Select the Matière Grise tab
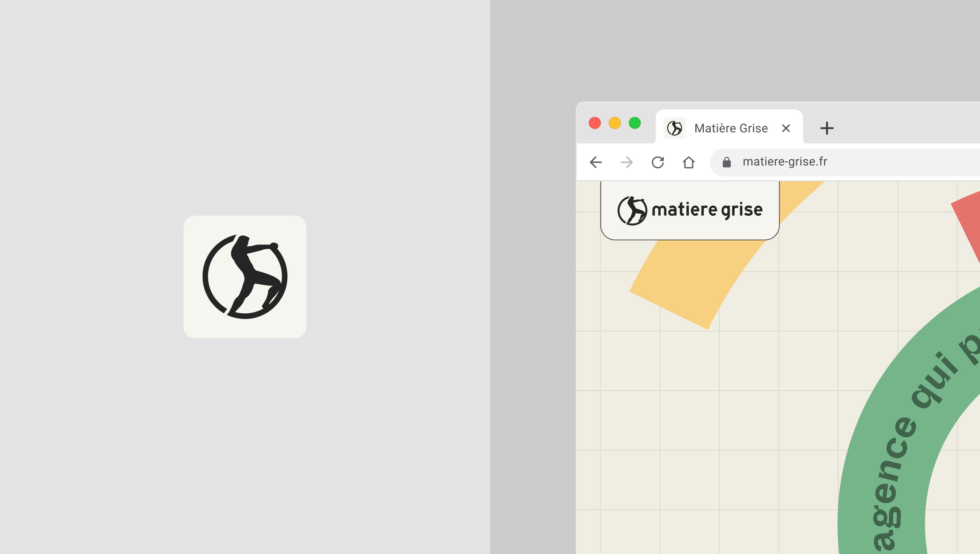The image size is (980, 554). click(731, 128)
